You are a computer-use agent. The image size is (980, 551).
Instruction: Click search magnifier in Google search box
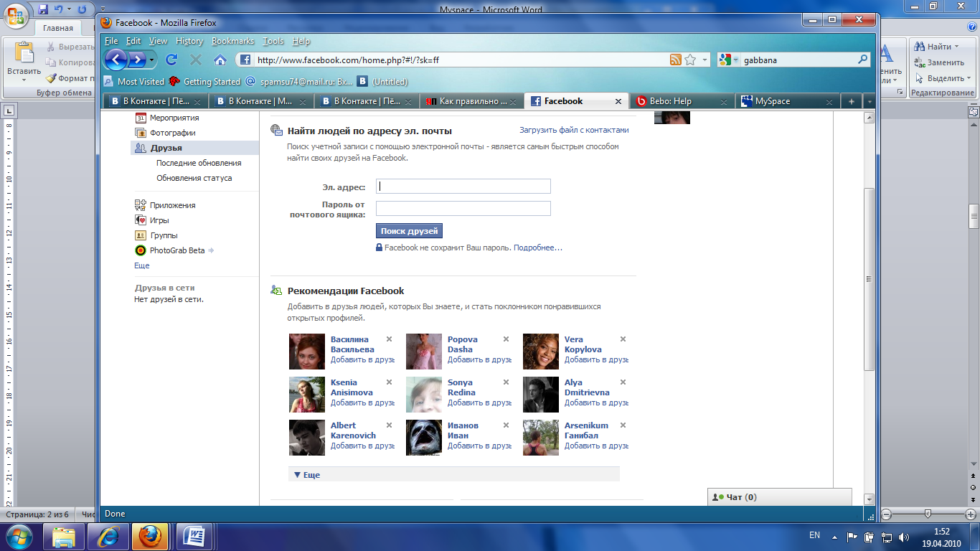click(863, 60)
